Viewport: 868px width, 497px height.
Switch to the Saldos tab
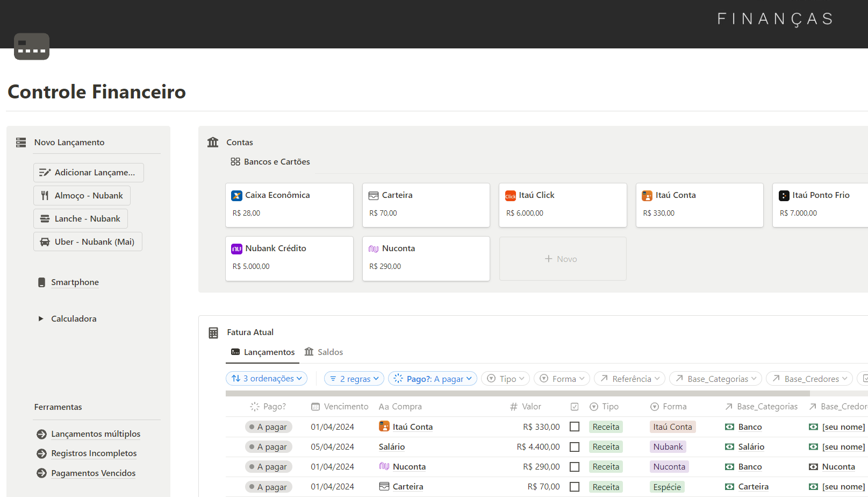[x=324, y=352]
